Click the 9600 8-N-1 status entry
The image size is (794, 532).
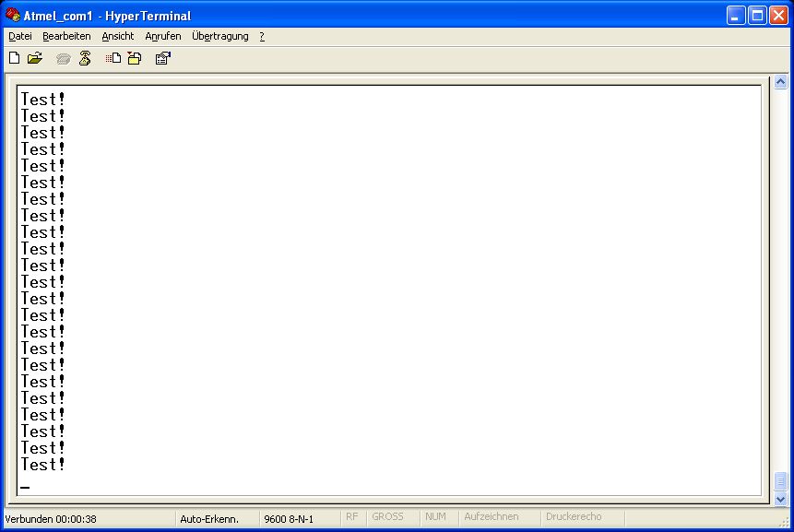pyautogui.click(x=289, y=519)
